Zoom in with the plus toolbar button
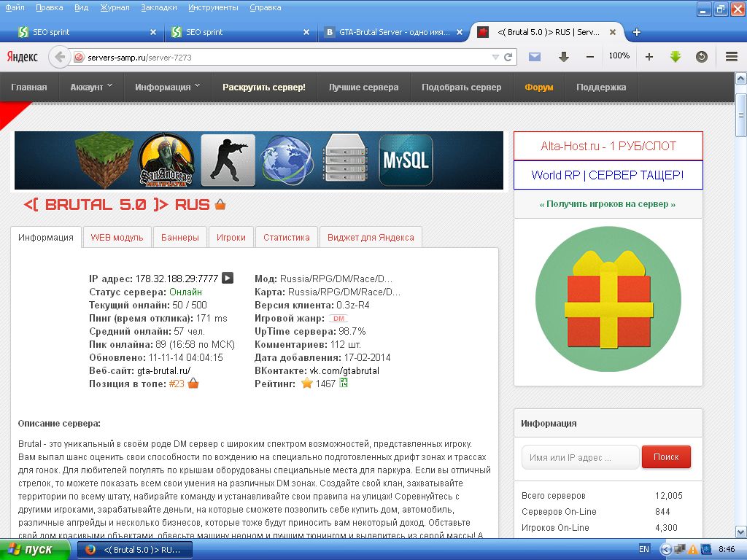Viewport: 747px width, 560px height. [x=649, y=57]
